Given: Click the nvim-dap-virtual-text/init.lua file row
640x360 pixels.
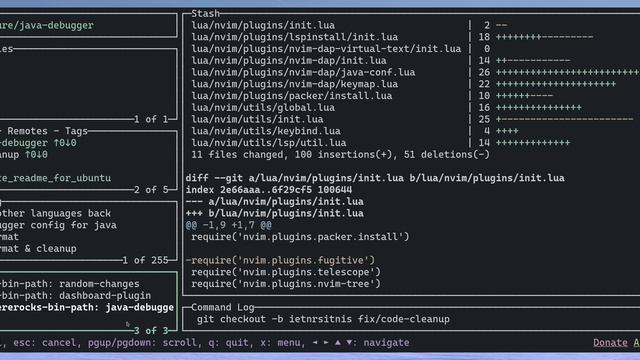Looking at the screenshot, I should [326, 49].
